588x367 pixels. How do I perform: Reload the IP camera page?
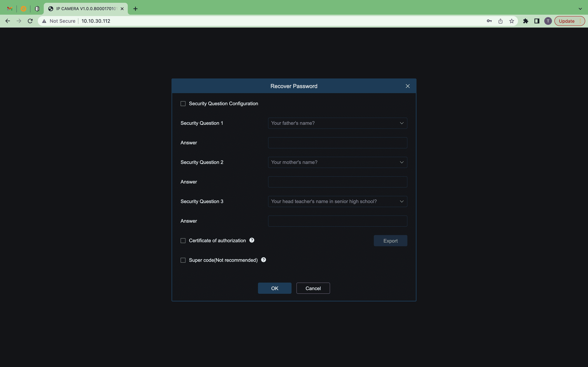(x=30, y=21)
